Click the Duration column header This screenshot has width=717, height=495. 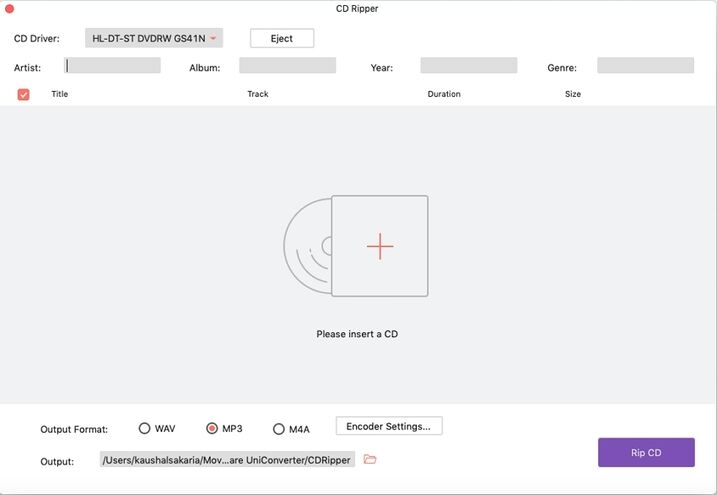(444, 94)
